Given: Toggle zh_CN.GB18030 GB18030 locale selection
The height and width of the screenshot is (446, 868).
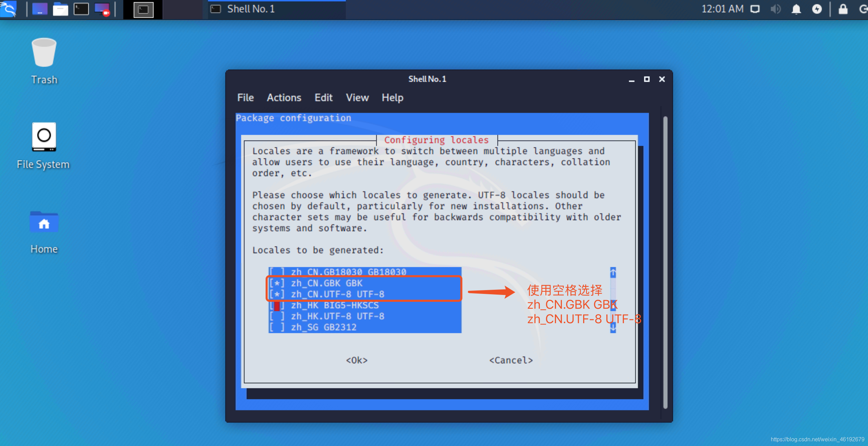Looking at the screenshot, I should tap(276, 272).
